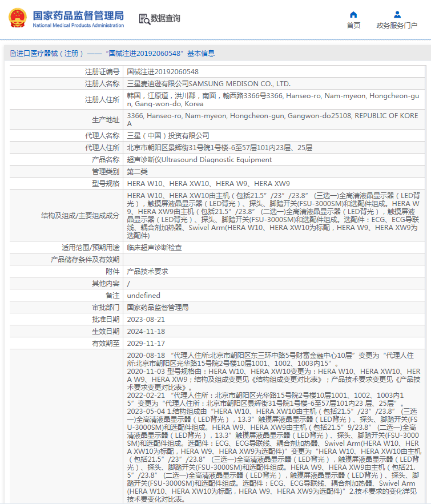Select the 3366, Hanseo-ro production address value

click(272, 119)
